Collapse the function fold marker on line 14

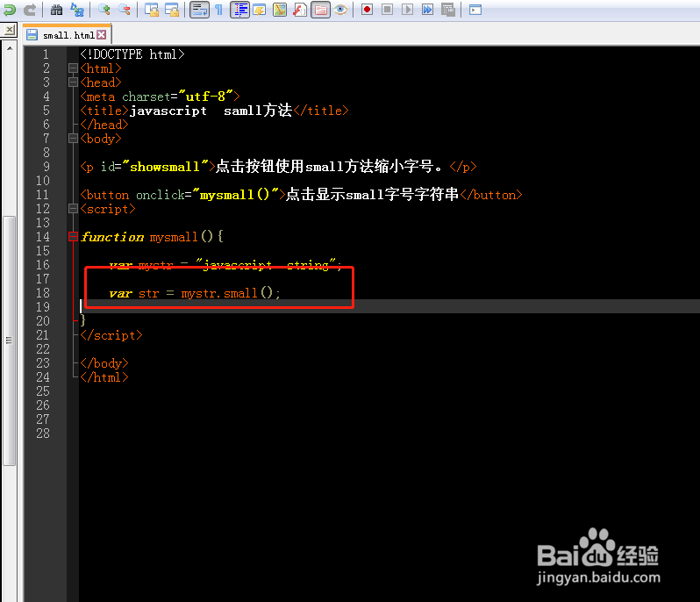click(x=73, y=237)
